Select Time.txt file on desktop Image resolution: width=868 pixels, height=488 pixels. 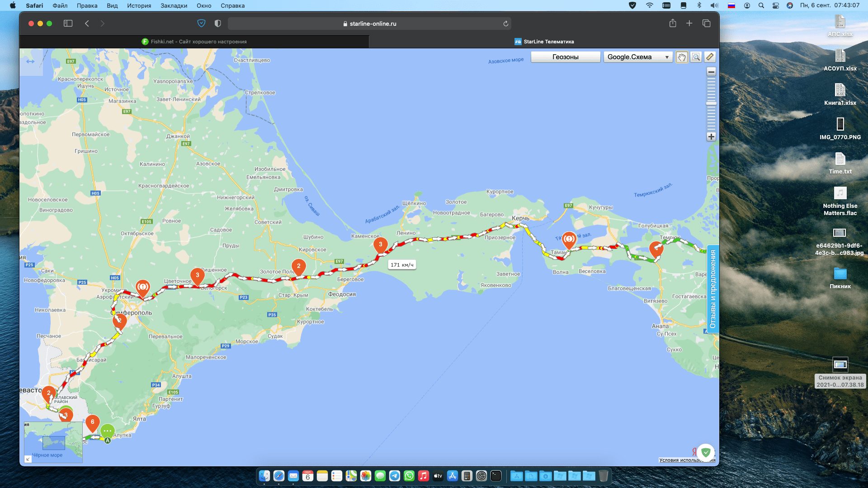coord(840,163)
